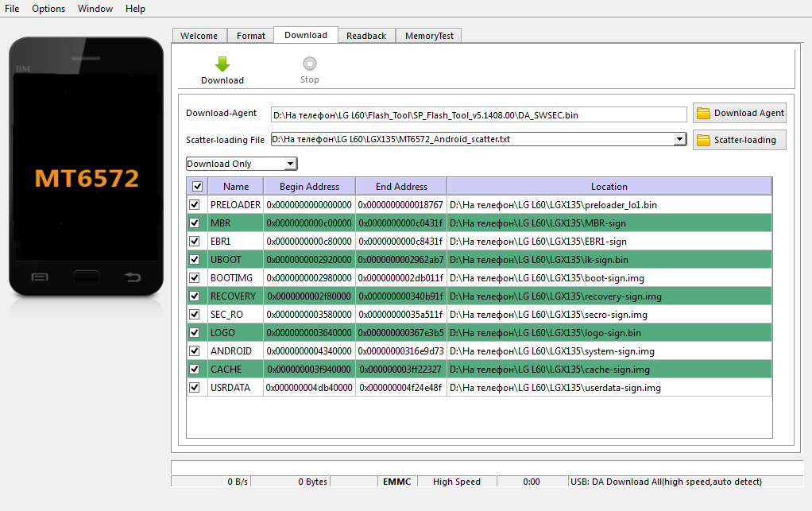Toggle the USRDATA partition checkbox
The height and width of the screenshot is (511, 812).
click(x=195, y=388)
